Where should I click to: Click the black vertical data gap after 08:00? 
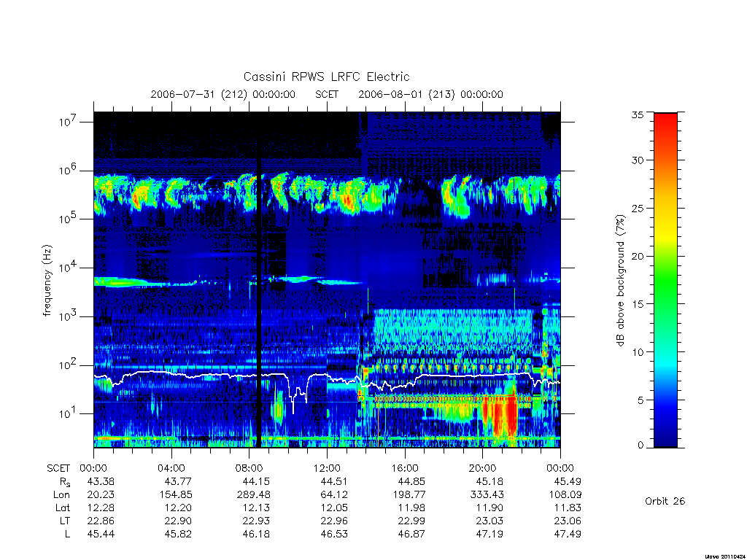pyautogui.click(x=259, y=280)
